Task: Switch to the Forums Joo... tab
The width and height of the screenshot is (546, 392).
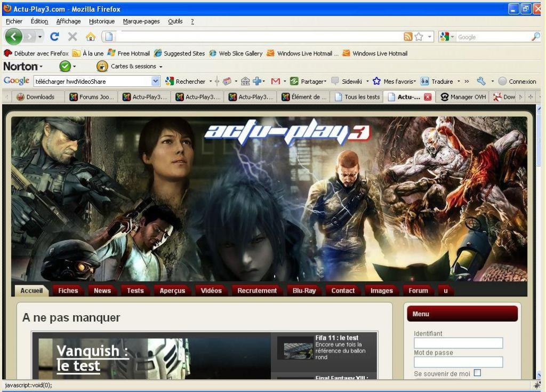Action: (91, 97)
